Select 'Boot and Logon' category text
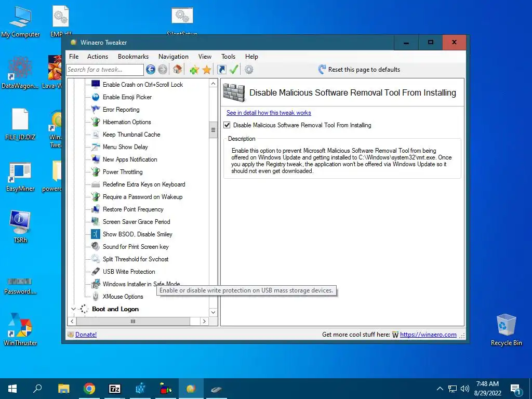Screen dimensions: 532x399 (x=115, y=309)
